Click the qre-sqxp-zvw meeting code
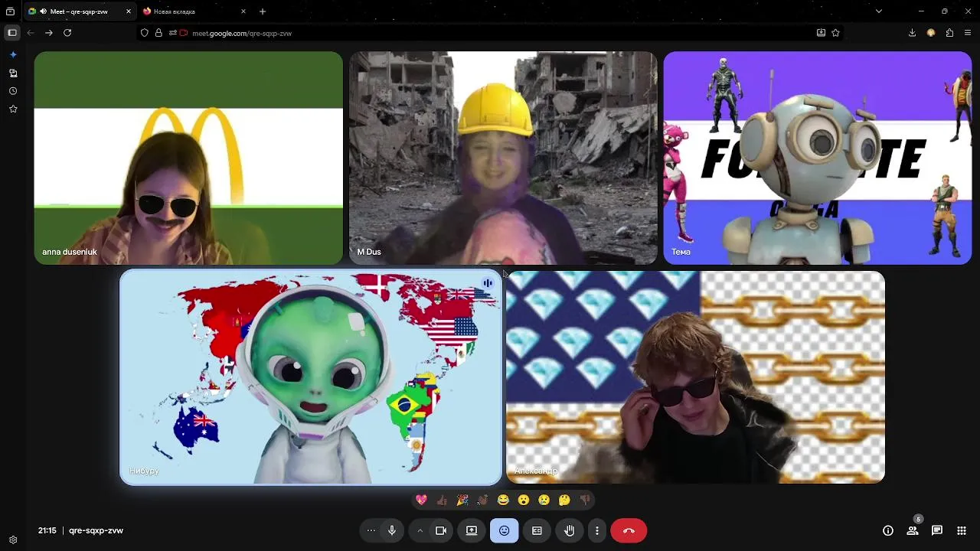Screen dimensions: 980x551 pos(96,530)
